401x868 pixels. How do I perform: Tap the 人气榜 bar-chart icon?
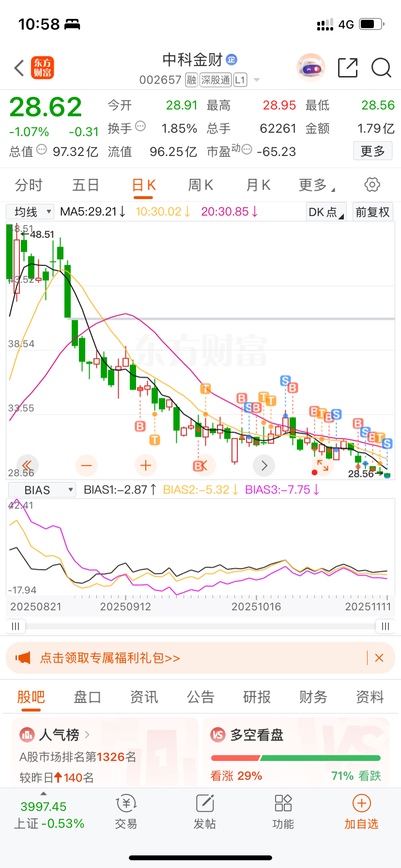[27, 735]
